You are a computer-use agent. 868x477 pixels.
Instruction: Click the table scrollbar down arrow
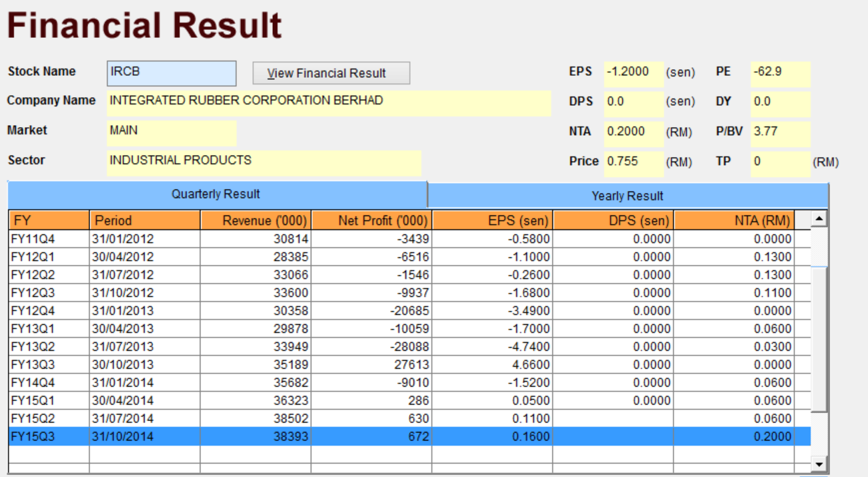(x=819, y=465)
